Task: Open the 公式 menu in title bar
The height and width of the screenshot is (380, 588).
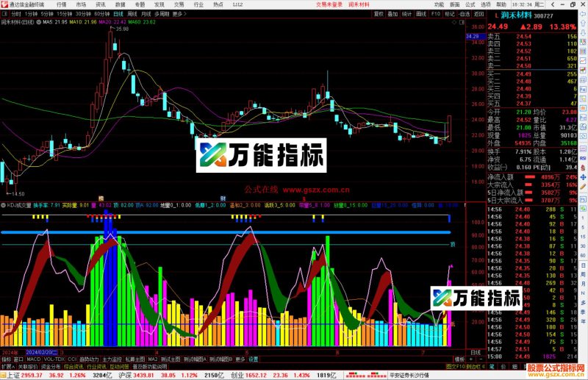Action: pos(470,4)
